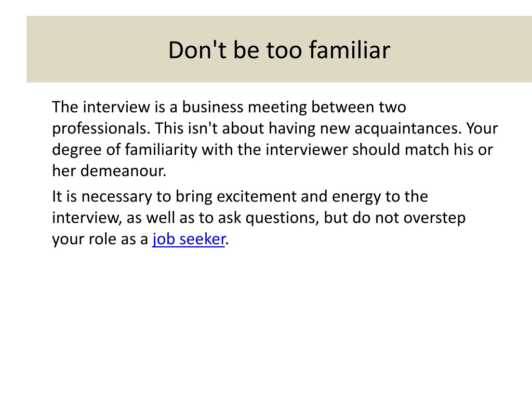The image size is (532, 399).
Task: Click the word 'acquaintances' in the text
Action: [x=408, y=129]
